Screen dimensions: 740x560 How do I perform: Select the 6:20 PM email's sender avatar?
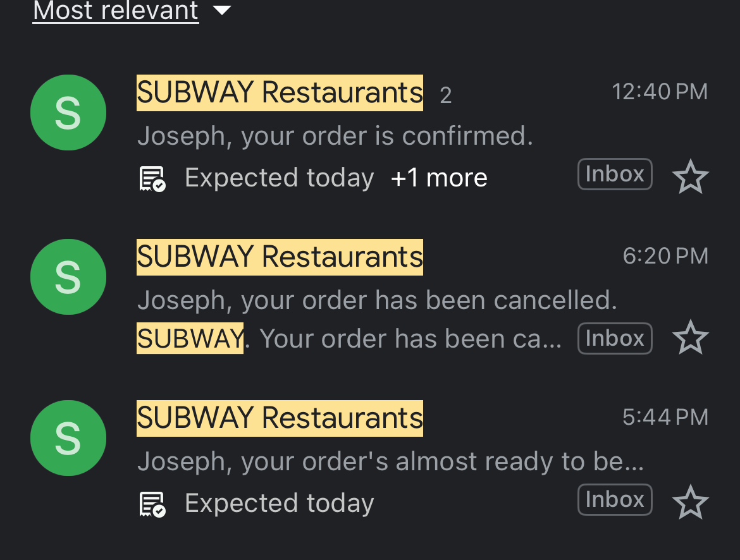68,277
